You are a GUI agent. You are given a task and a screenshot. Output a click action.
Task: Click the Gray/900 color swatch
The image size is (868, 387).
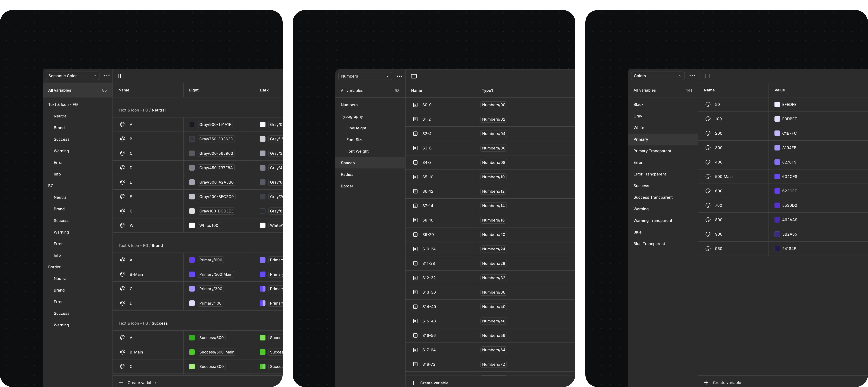(x=192, y=124)
